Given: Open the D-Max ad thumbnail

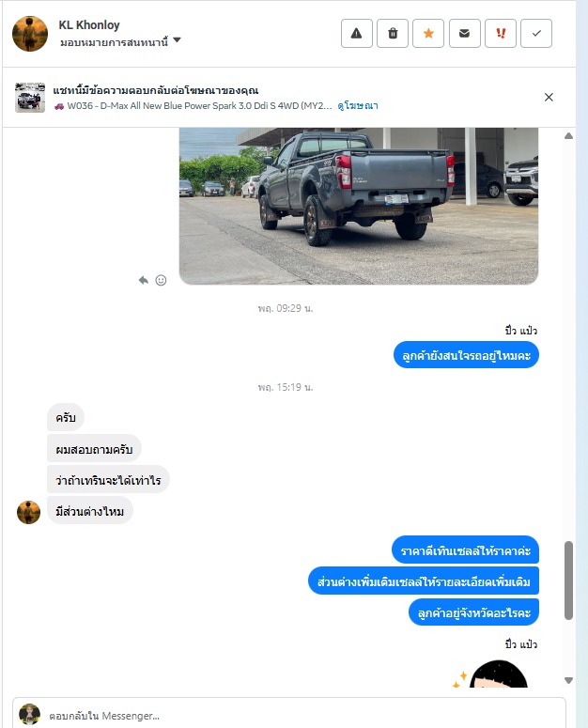Looking at the screenshot, I should (30, 98).
